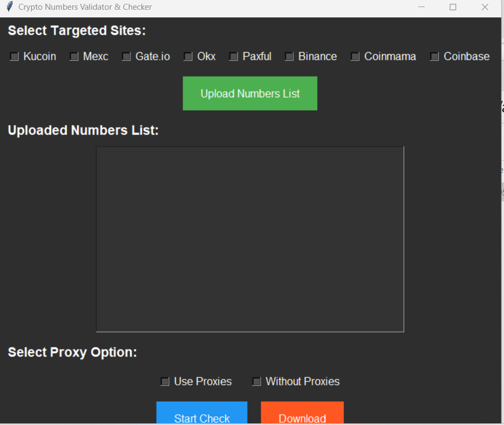Screen dimensions: 504x425
Task: Click the window title 'Crypto Numbers Validator & Checker'
Action: (x=85, y=7)
